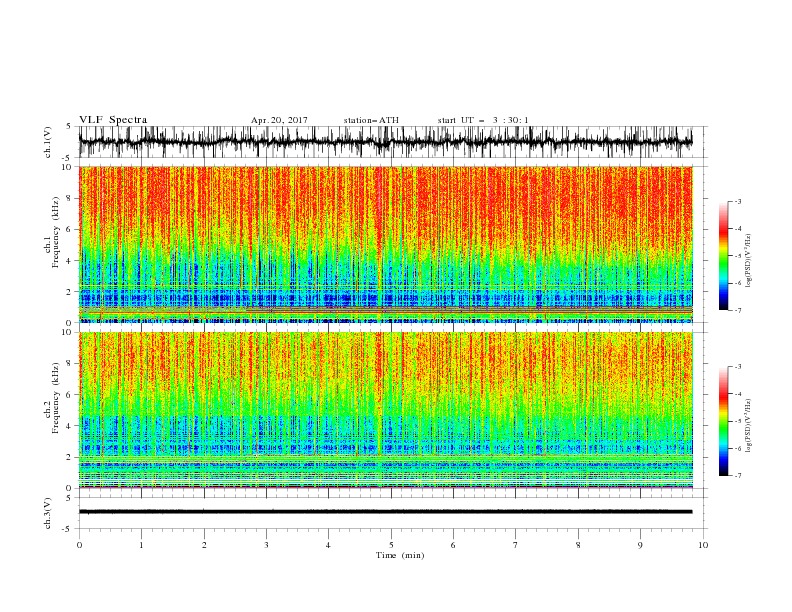Click time axis tick label "7"
The width and height of the screenshot is (792, 612).
(x=516, y=545)
